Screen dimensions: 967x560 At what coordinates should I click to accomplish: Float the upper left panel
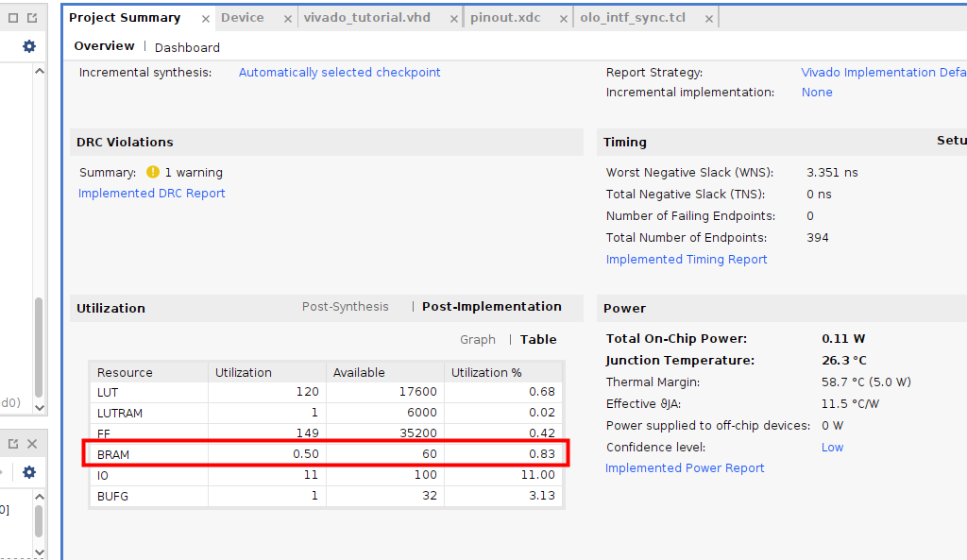[32, 18]
